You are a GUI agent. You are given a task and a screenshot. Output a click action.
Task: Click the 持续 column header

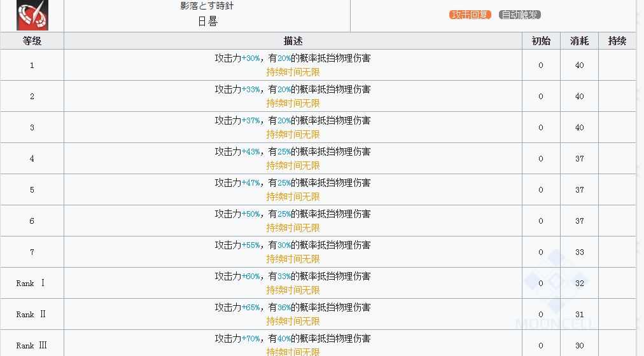[x=617, y=41]
